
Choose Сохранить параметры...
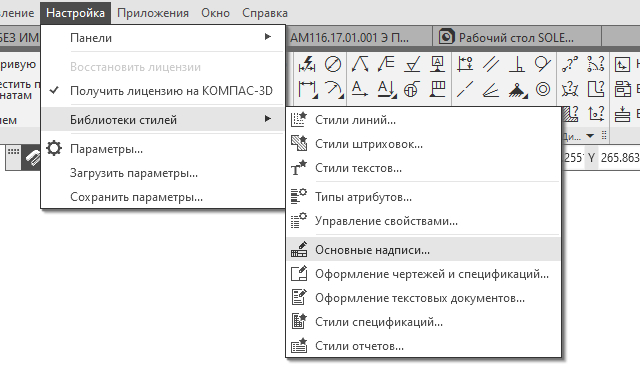tap(163, 197)
